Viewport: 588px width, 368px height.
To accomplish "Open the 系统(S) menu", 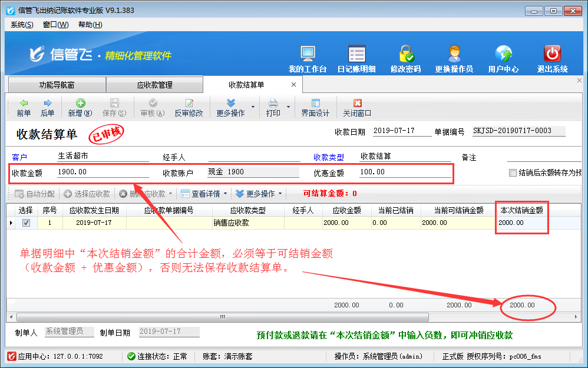I will pos(22,25).
